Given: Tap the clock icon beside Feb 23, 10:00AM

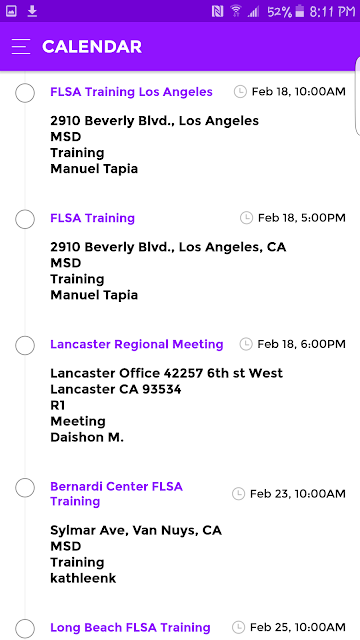Looking at the screenshot, I should [x=238, y=494].
